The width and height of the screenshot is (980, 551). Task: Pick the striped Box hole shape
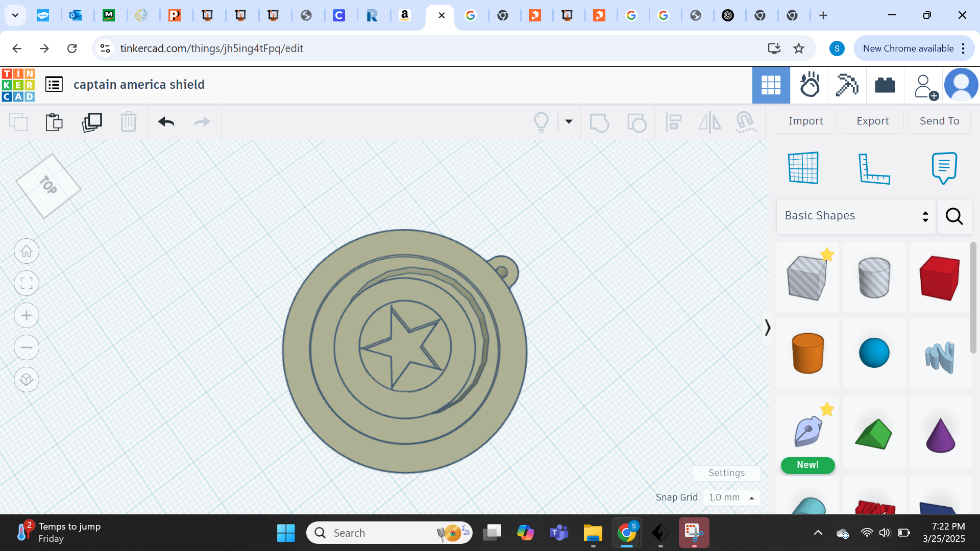coord(807,278)
